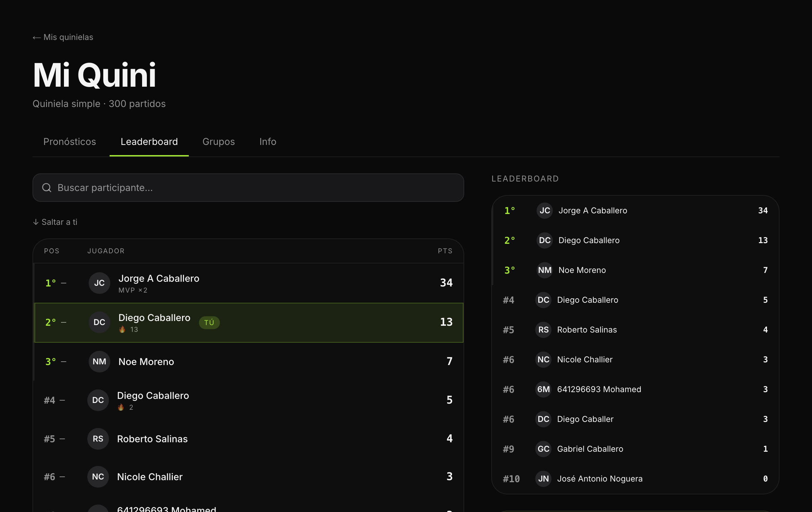Click the TÚ badge next to Diego Caballero

click(x=209, y=322)
